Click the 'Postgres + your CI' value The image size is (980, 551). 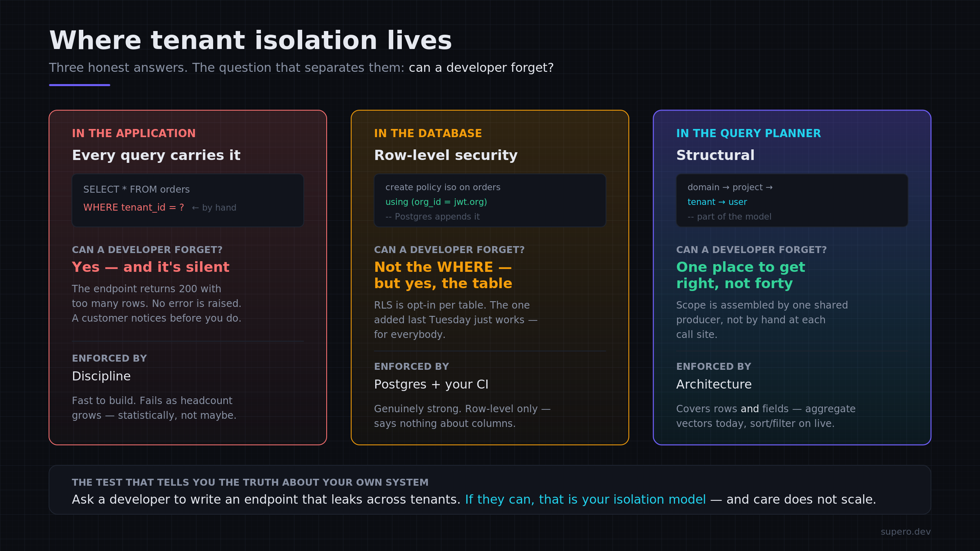click(x=431, y=384)
